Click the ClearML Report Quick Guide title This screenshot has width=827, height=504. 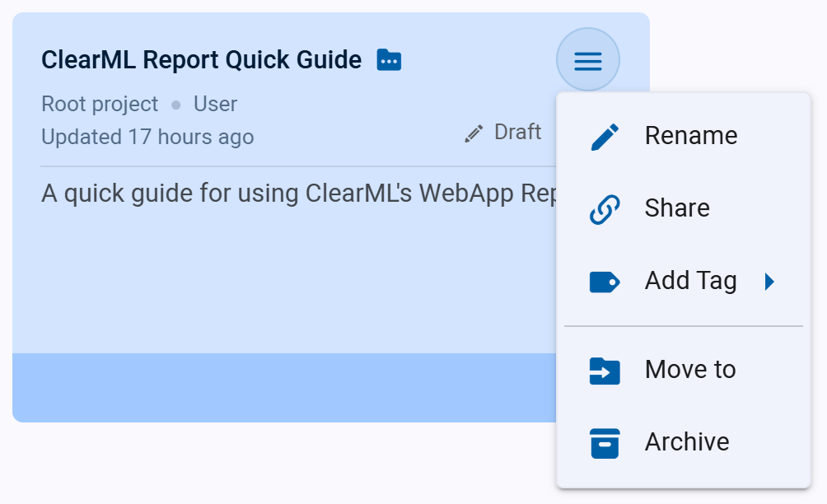click(x=200, y=59)
